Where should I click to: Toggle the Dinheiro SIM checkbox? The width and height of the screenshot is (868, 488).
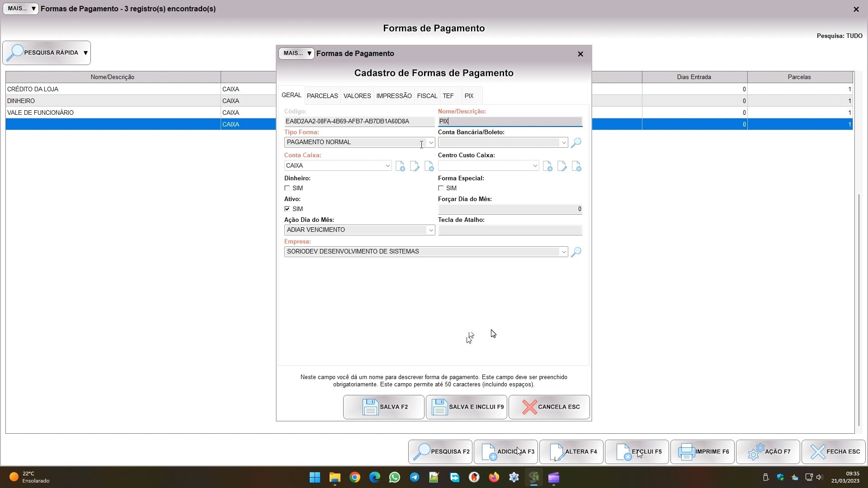pyautogui.click(x=287, y=188)
